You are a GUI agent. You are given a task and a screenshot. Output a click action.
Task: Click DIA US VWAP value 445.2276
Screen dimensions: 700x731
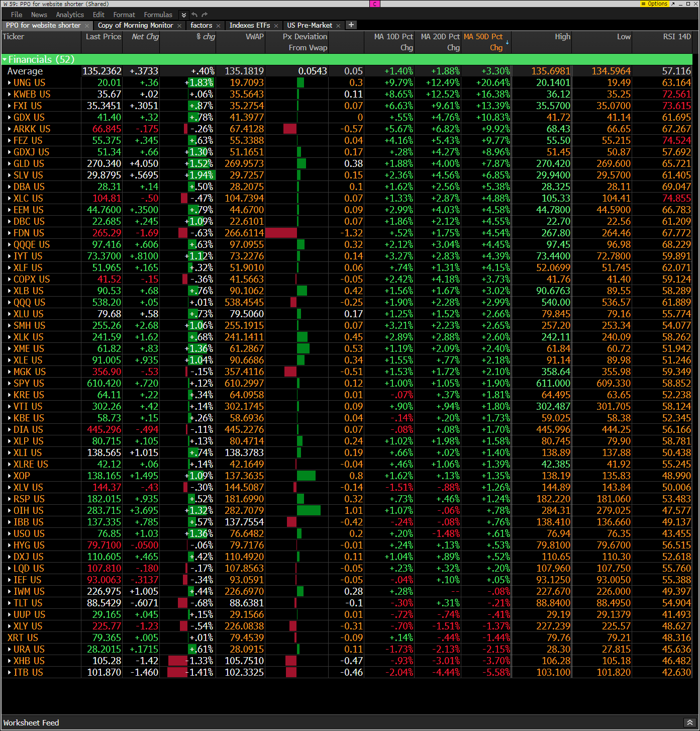click(244, 429)
